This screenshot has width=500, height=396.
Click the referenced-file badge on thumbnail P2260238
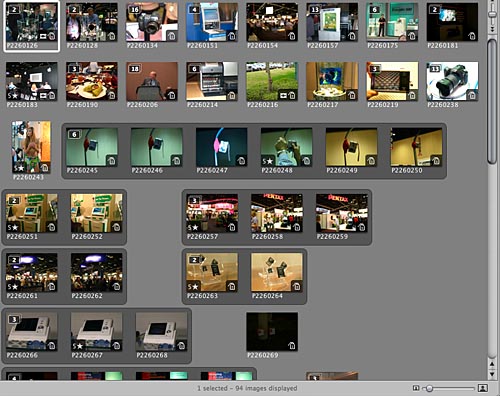[x=472, y=96]
